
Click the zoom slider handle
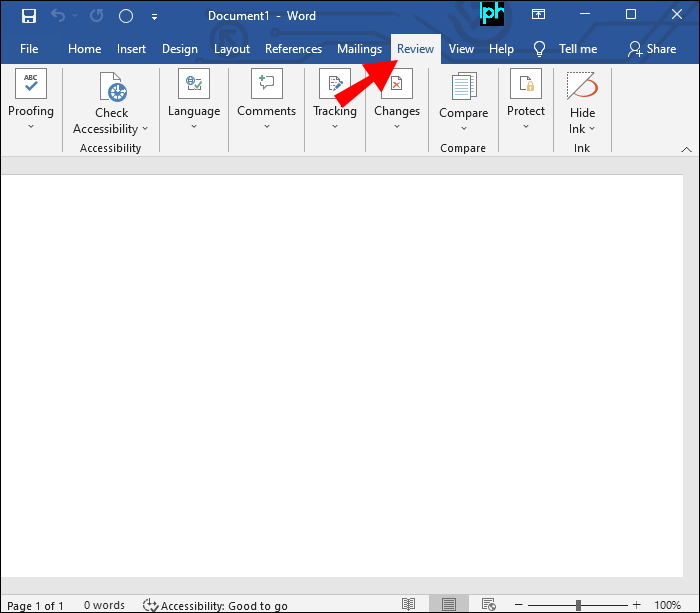578,605
